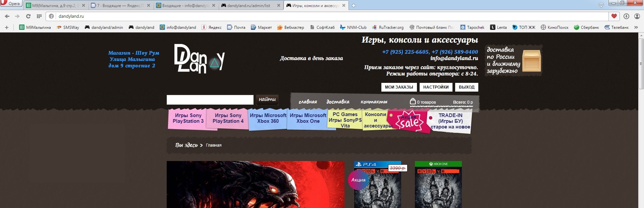Screen dimensions: 644x208
Task: Open the Яндекс bookmark
Action: 212,27
